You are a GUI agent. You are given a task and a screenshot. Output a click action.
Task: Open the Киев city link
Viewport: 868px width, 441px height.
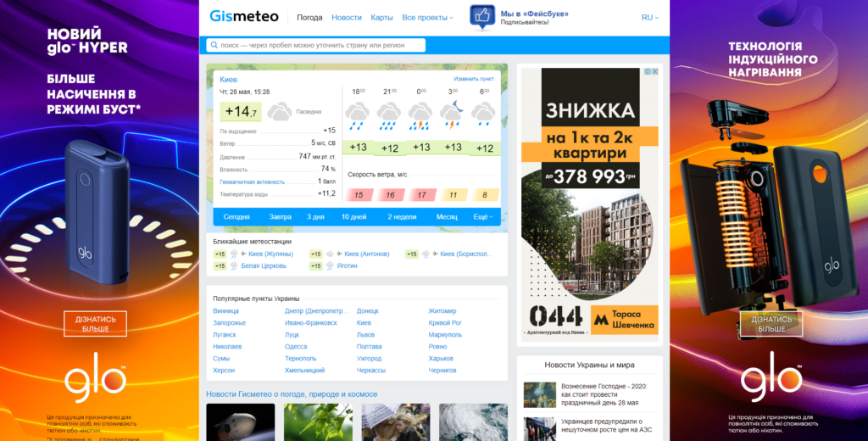(228, 79)
